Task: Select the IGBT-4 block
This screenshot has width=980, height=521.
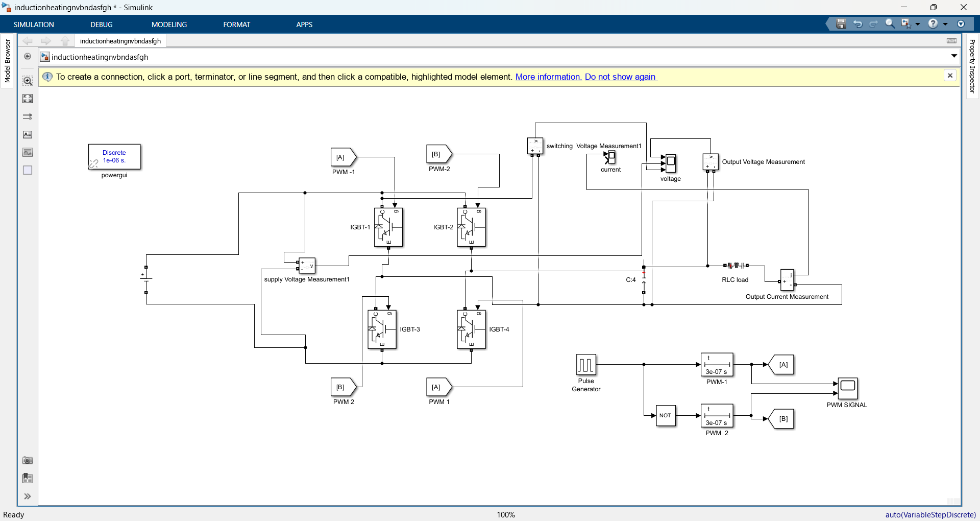Action: pos(471,329)
